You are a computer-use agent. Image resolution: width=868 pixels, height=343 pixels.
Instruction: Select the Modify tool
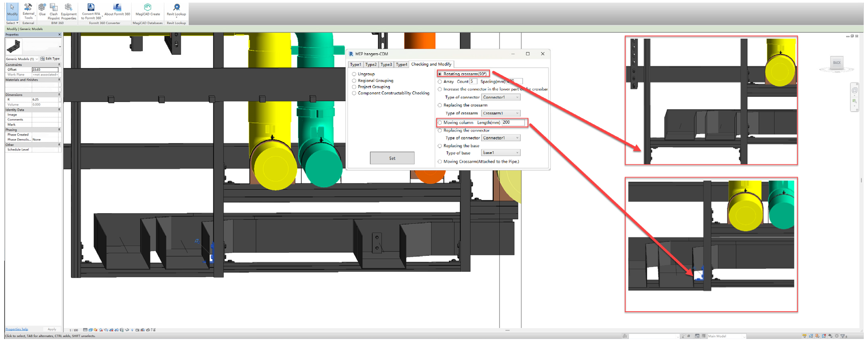(12, 10)
